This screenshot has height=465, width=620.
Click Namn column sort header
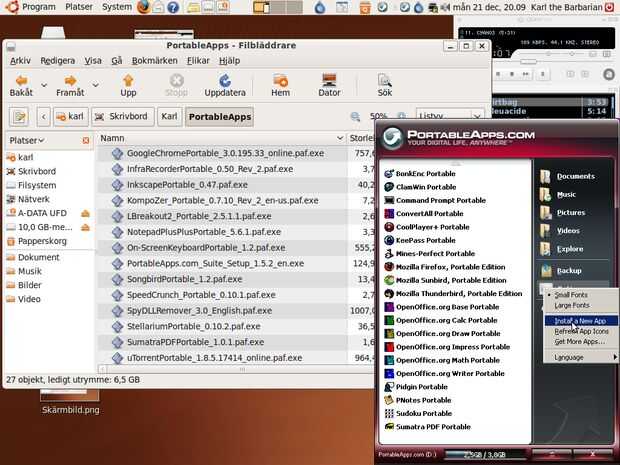[221, 138]
